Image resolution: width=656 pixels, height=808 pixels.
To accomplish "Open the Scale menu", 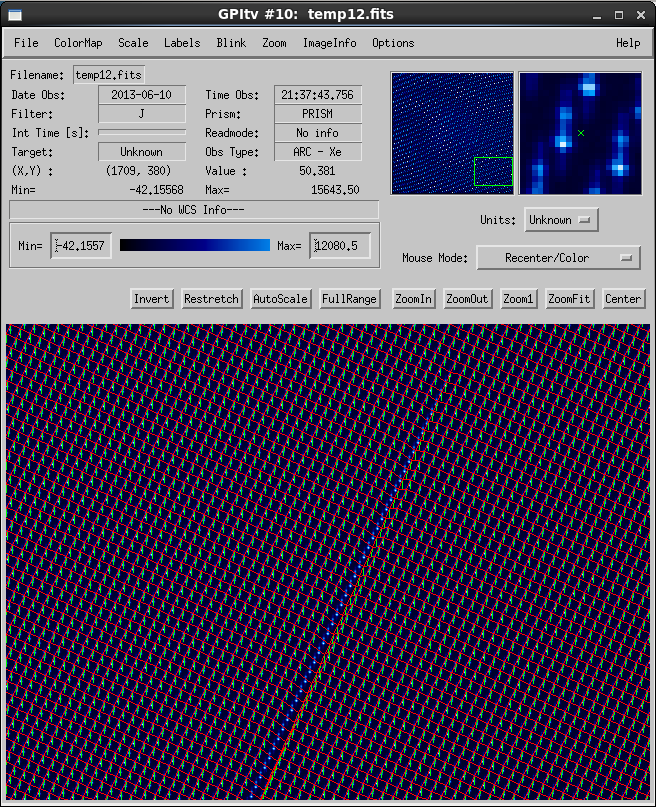I will (x=133, y=43).
